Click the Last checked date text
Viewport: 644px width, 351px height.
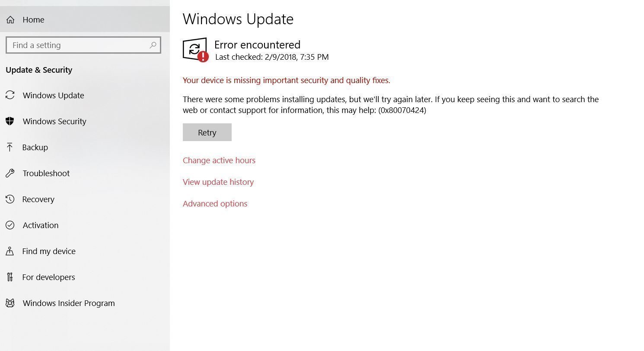pyautogui.click(x=272, y=57)
